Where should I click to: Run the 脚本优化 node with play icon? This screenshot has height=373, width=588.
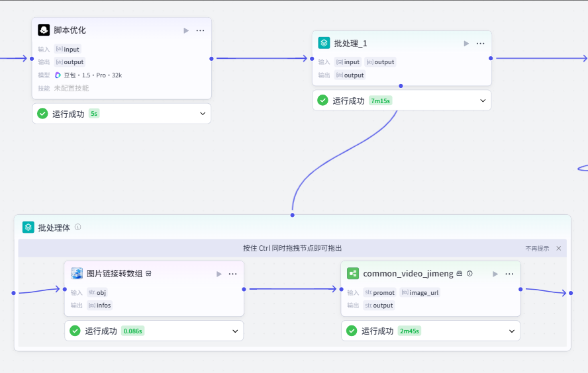coord(186,30)
